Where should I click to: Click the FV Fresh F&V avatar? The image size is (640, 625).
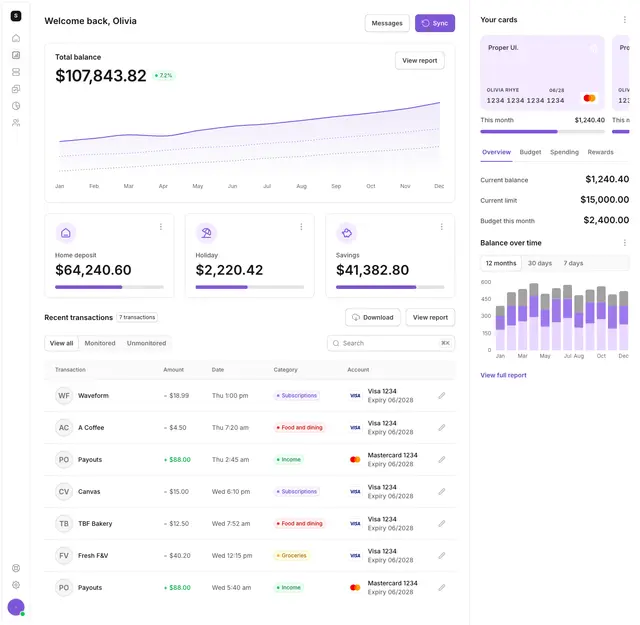pos(64,556)
